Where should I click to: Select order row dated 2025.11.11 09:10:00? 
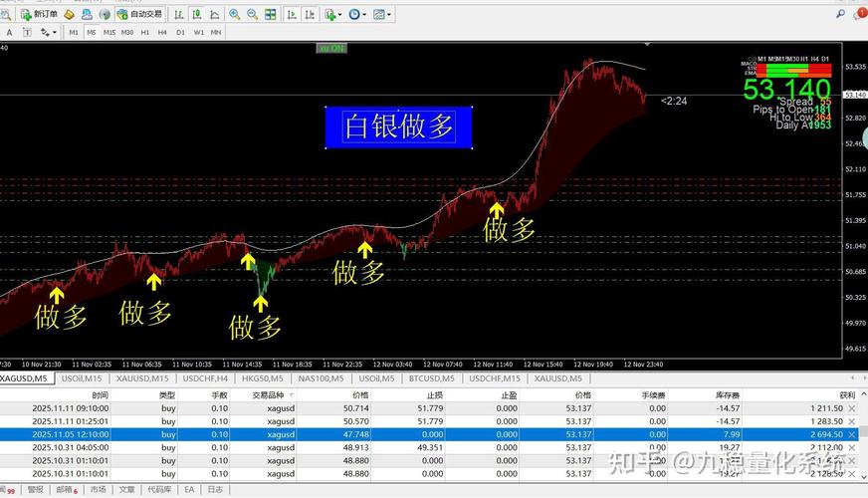(x=430, y=408)
